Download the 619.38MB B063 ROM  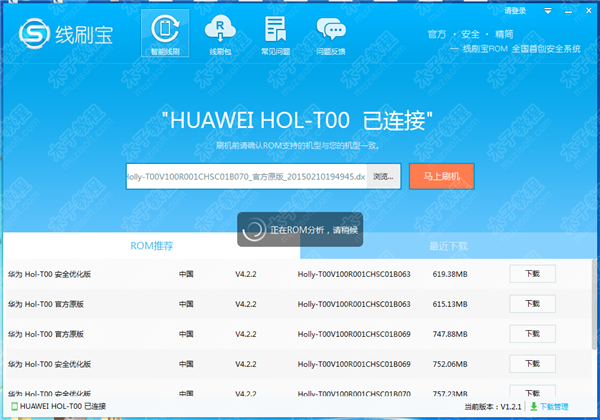point(532,274)
